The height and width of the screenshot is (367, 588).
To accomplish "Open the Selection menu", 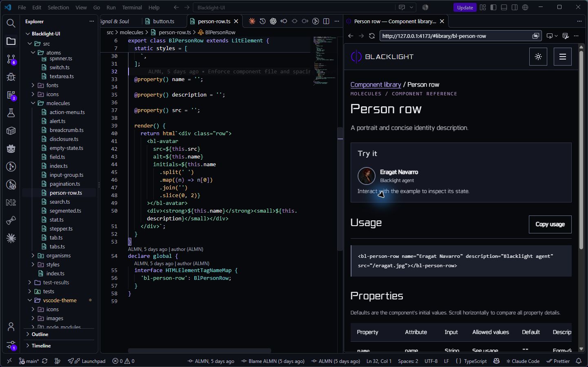I will pyautogui.click(x=58, y=7).
